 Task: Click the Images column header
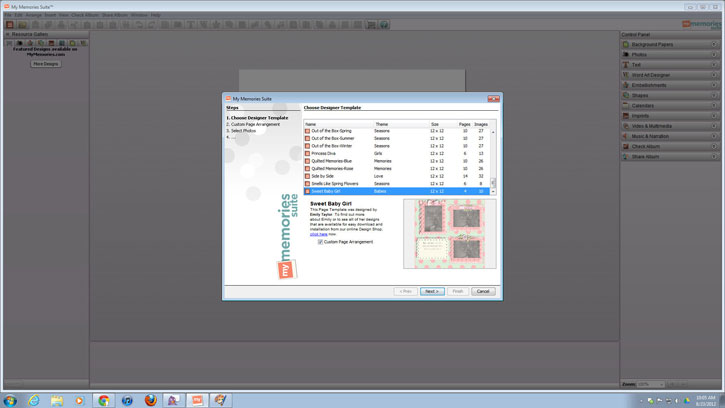481,124
